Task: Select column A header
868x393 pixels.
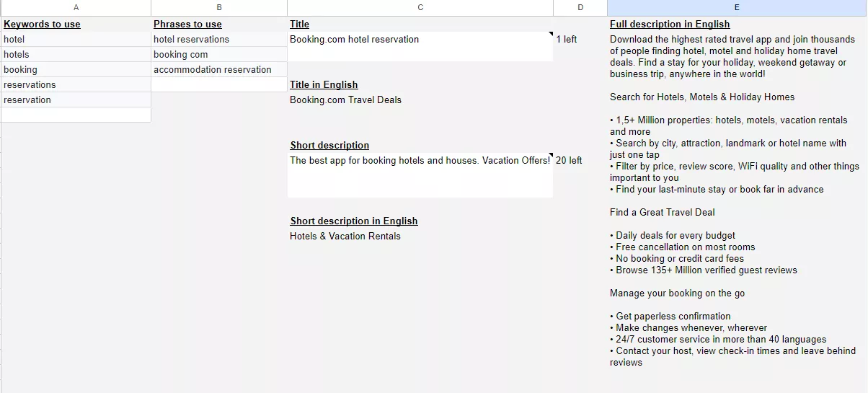Action: click(x=76, y=7)
